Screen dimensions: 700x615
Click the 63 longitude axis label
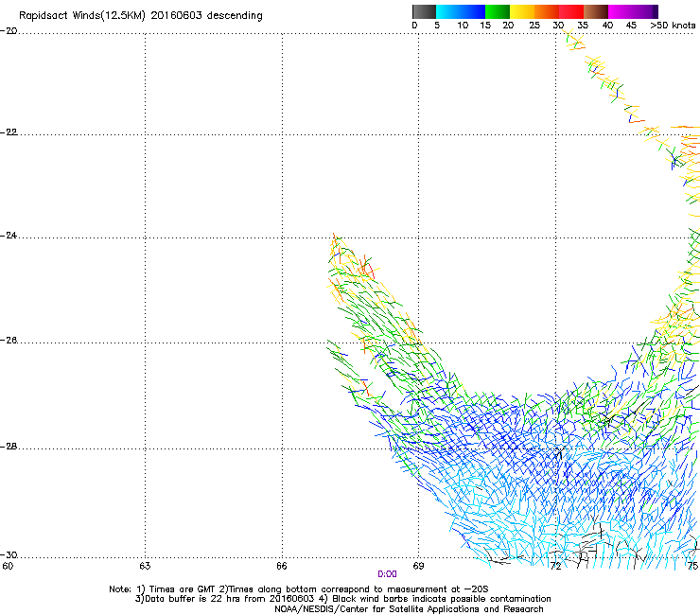coord(145,567)
